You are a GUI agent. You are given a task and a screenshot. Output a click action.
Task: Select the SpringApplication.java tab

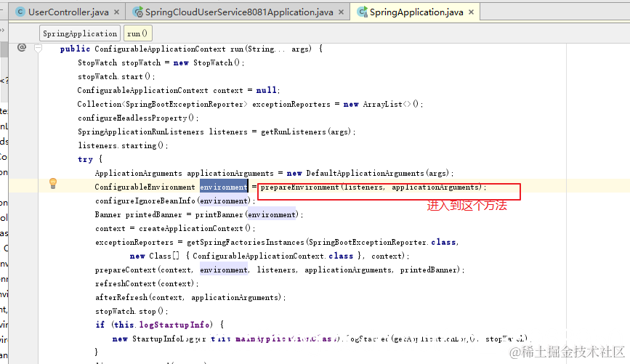pyautogui.click(x=415, y=12)
